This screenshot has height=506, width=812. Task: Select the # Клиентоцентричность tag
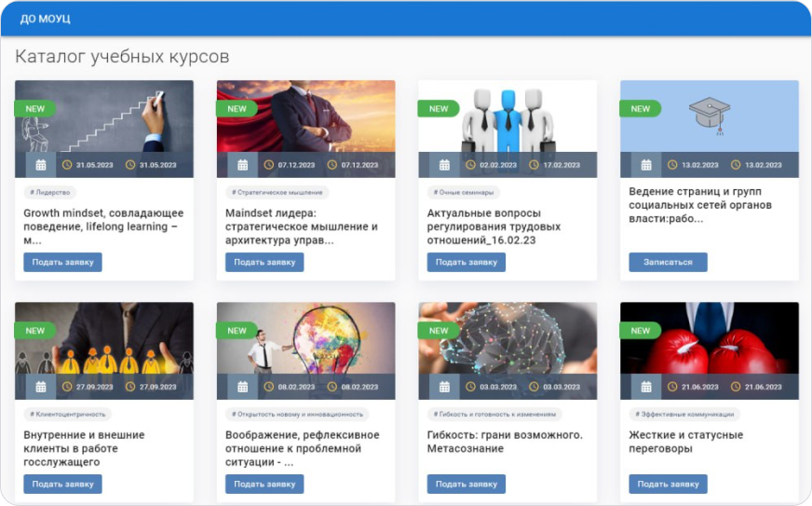pos(68,415)
